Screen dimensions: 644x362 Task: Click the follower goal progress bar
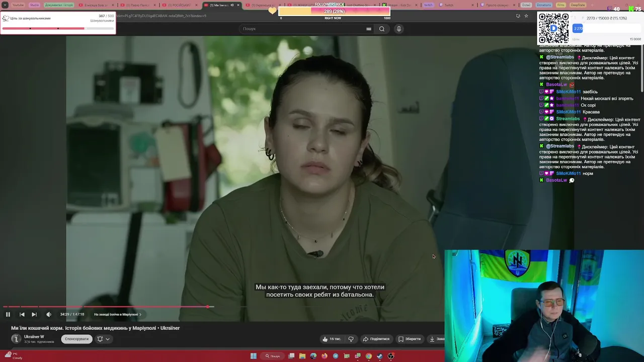coord(334,11)
